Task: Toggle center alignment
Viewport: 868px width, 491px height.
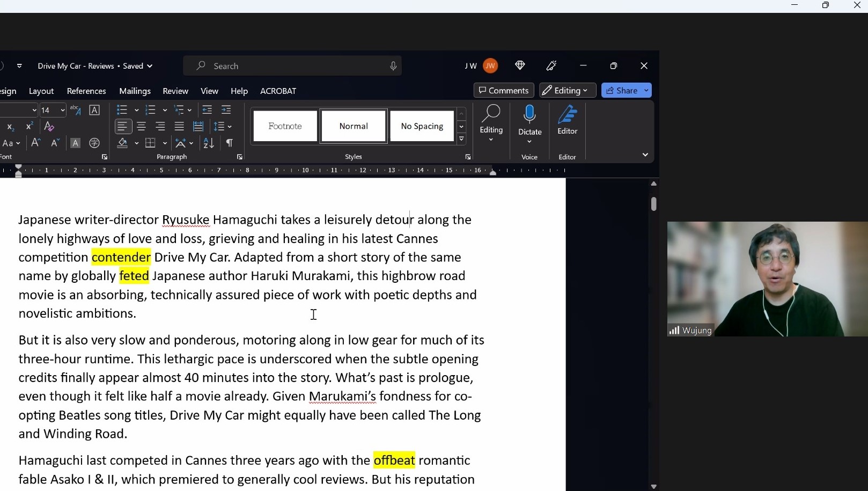Action: click(x=142, y=127)
